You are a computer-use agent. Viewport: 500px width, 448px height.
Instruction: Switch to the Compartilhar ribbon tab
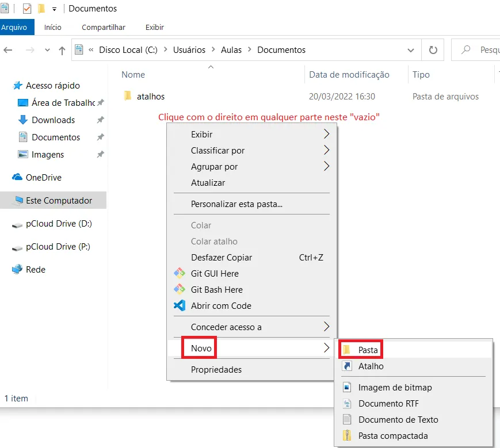point(104,28)
